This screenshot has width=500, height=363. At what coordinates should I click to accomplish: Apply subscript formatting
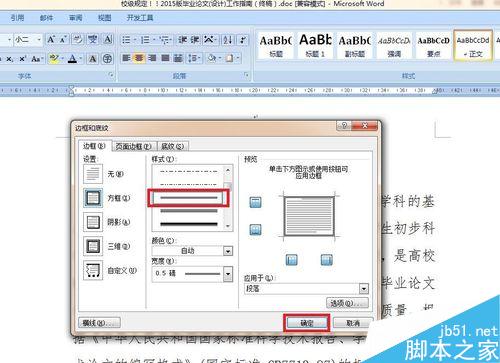(10, 59)
